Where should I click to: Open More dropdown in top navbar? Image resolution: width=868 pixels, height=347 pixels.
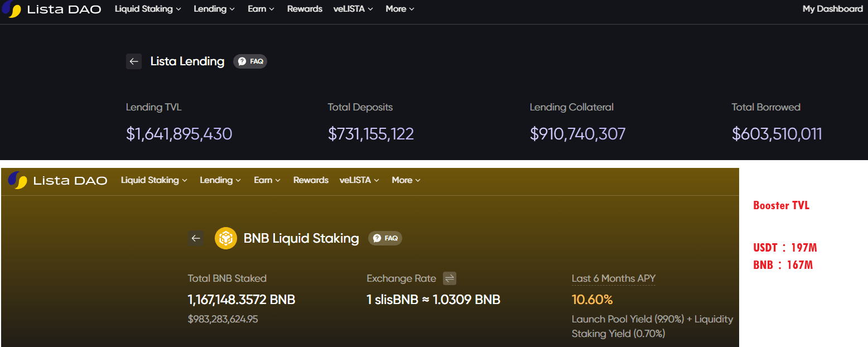coord(399,9)
